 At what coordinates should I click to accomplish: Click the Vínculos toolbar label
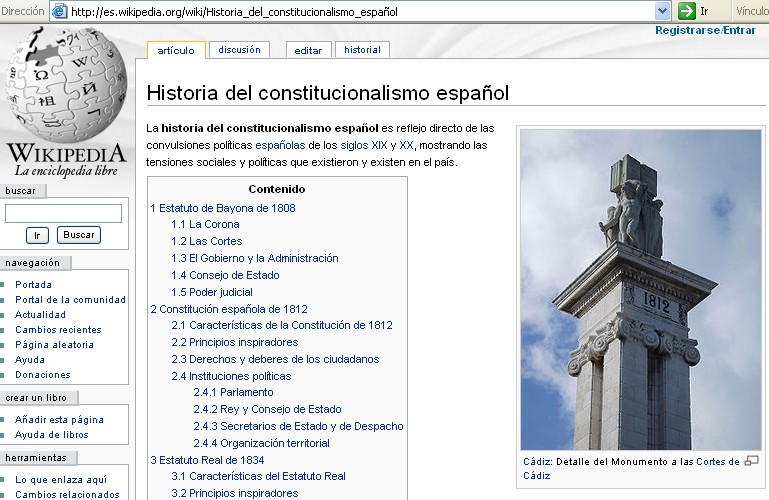[x=752, y=11]
